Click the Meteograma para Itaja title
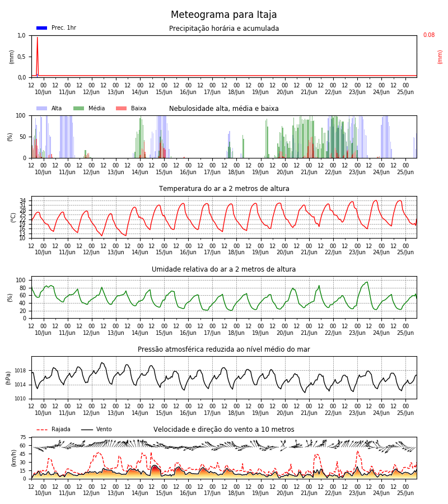This screenshot has width=448, height=504. click(223, 15)
